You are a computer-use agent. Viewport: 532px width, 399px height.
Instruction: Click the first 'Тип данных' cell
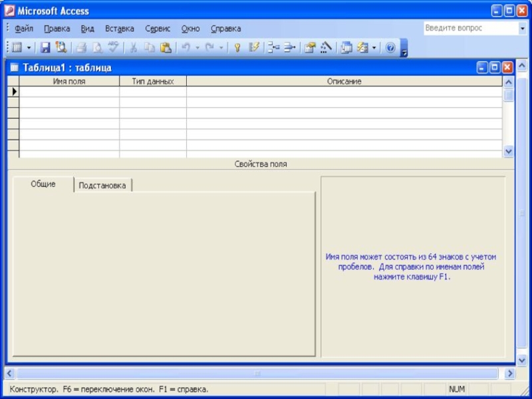pyautogui.click(x=152, y=92)
